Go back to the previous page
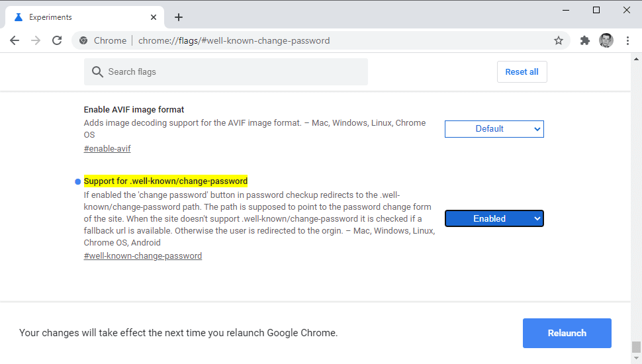The width and height of the screenshot is (642, 364). [15, 40]
